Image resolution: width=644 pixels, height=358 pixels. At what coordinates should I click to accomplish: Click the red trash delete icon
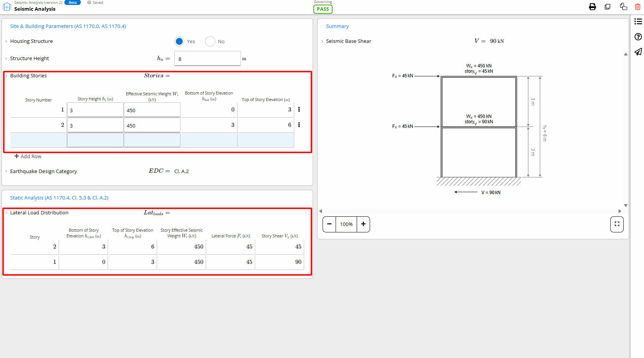[637, 7]
